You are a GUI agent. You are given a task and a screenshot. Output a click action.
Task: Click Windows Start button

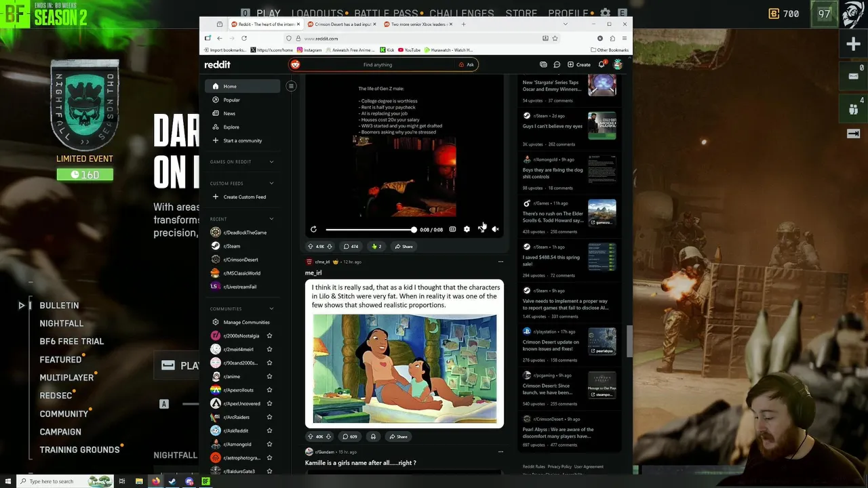pos(7,481)
